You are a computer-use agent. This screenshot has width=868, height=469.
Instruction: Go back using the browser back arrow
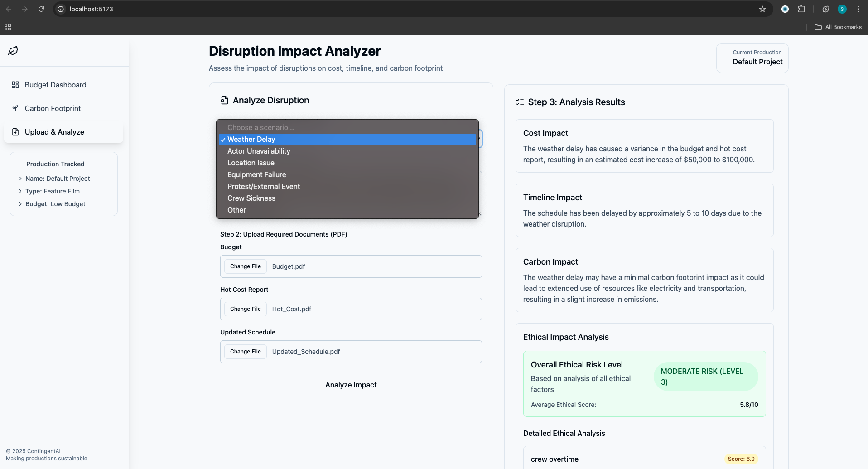[x=9, y=9]
